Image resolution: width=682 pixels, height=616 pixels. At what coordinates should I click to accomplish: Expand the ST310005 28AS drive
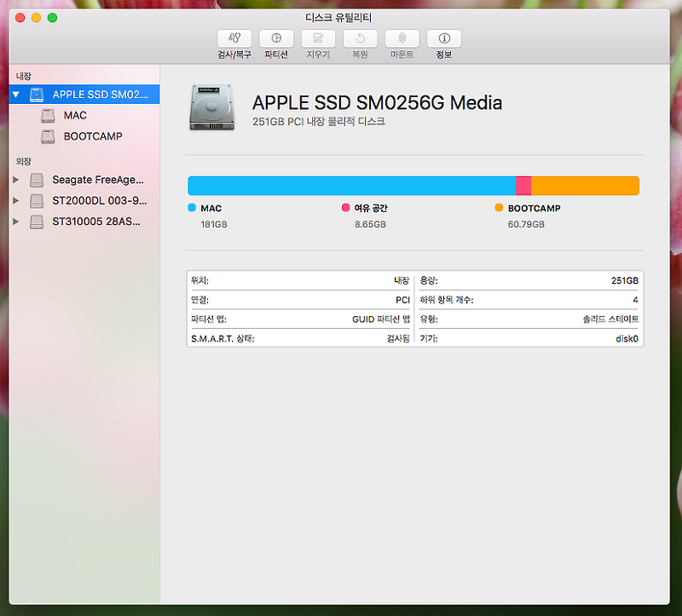click(x=15, y=222)
